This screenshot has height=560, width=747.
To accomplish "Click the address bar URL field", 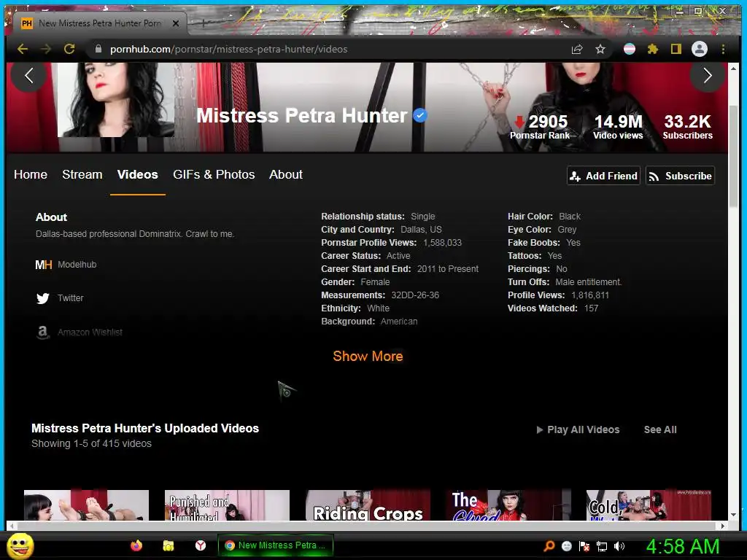I will point(329,49).
